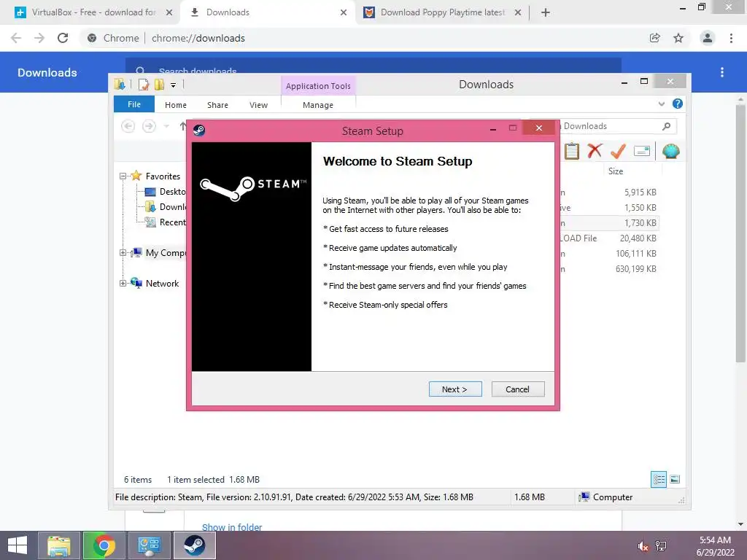The height and width of the screenshot is (560, 747).
Task: Open the View ribbon tab
Action: 259,105
